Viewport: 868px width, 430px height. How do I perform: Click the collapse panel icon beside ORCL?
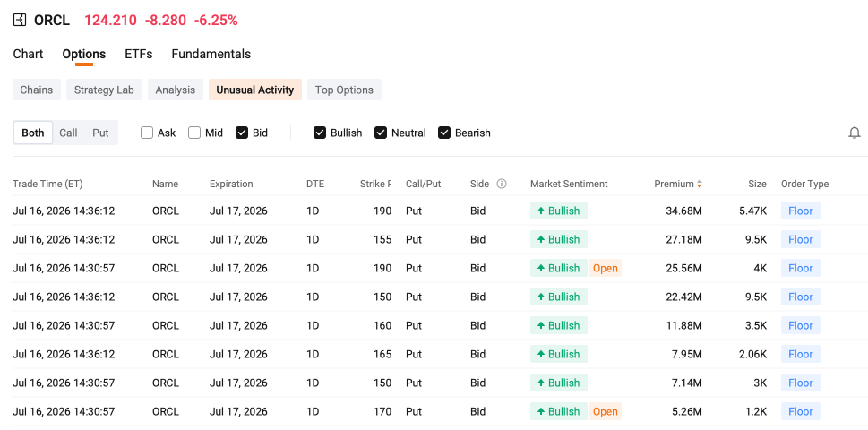[x=20, y=21]
